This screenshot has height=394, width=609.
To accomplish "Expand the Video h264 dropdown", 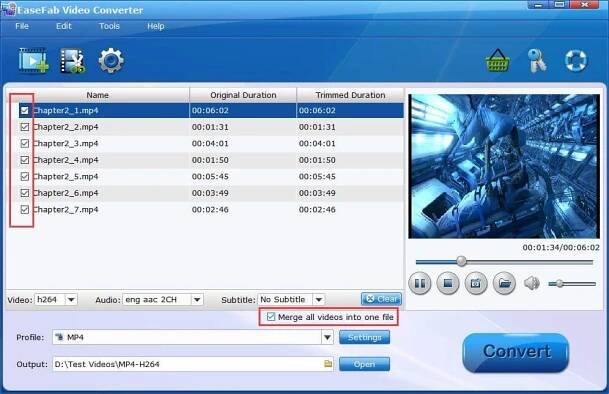I will [71, 300].
